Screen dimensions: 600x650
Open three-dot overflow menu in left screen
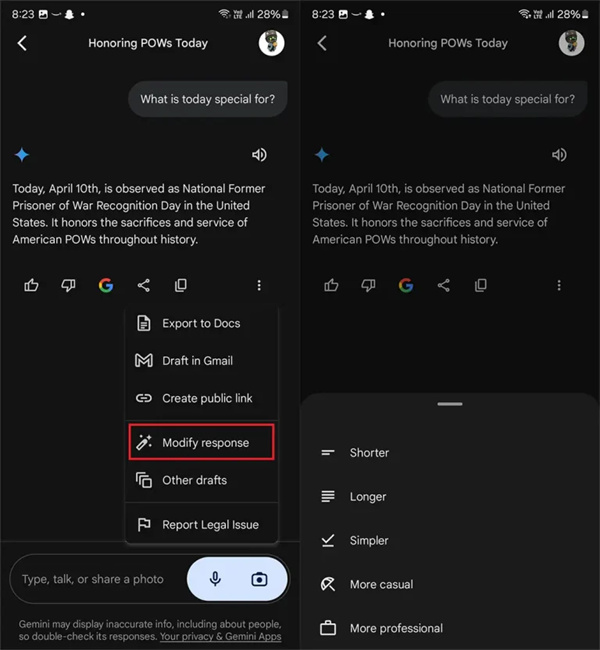(259, 285)
